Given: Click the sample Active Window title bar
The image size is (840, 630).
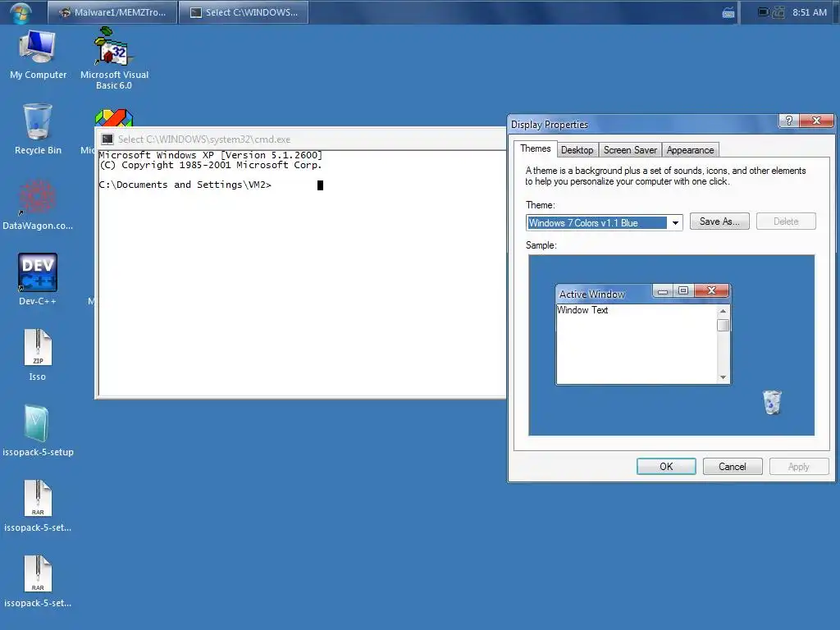Looking at the screenshot, I should pyautogui.click(x=604, y=294).
